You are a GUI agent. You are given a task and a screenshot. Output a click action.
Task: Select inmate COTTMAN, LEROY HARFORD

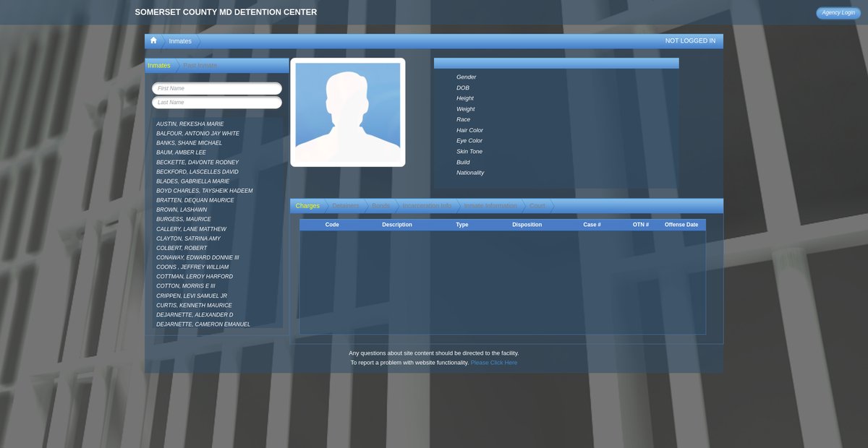[x=195, y=277]
